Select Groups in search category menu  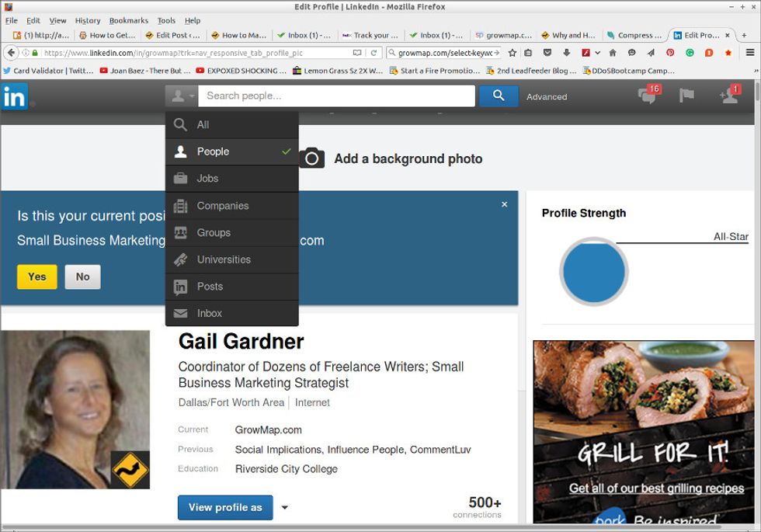click(232, 232)
